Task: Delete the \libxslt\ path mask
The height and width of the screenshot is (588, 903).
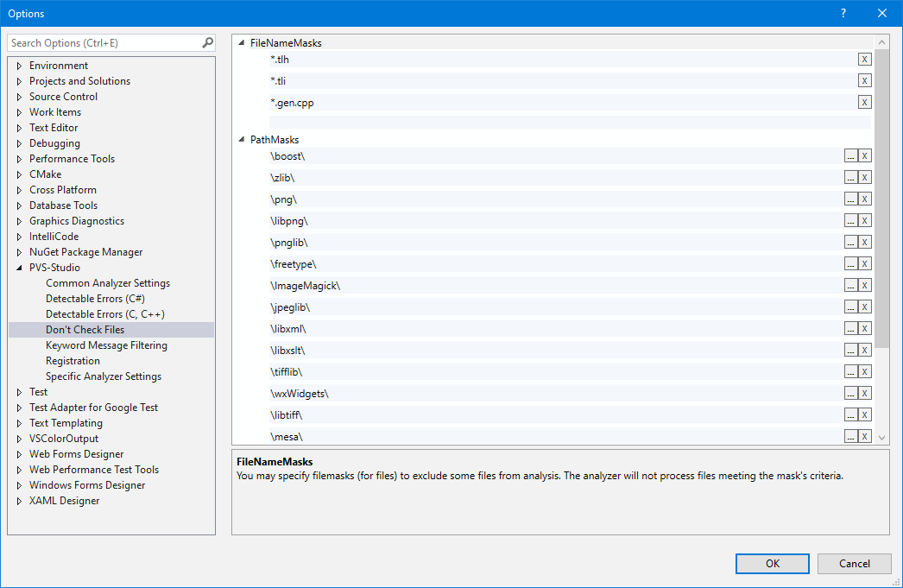Action: (x=864, y=351)
